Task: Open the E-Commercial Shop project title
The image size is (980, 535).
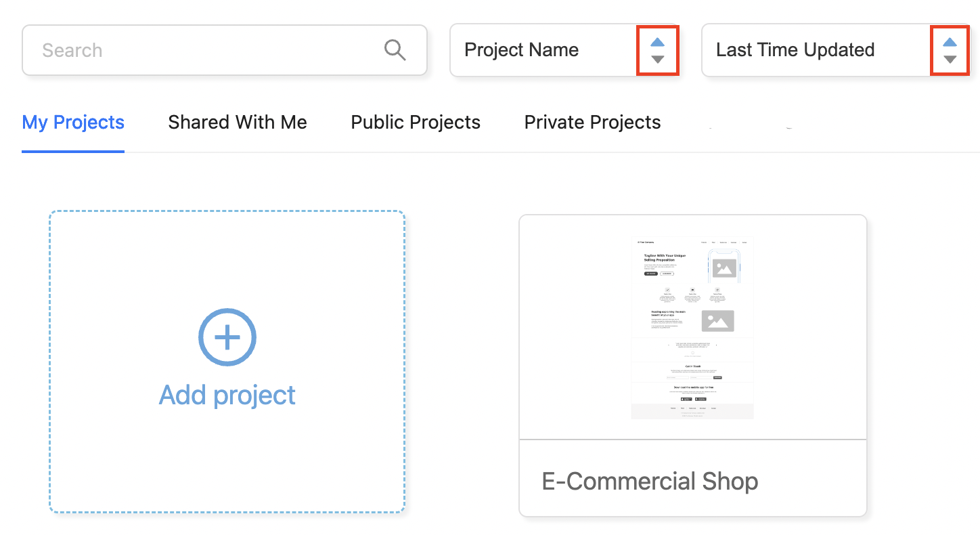Action: point(650,481)
